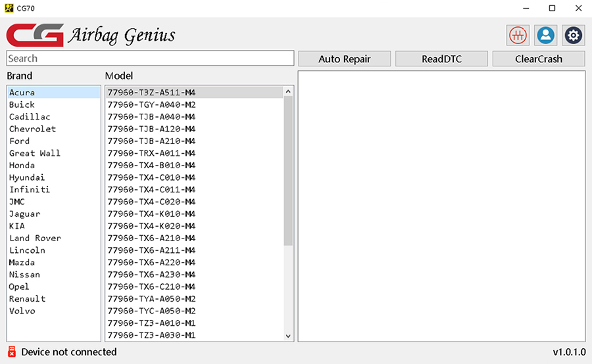Open the gear shift diagnostic icon
This screenshot has width=592, height=364.
click(518, 35)
